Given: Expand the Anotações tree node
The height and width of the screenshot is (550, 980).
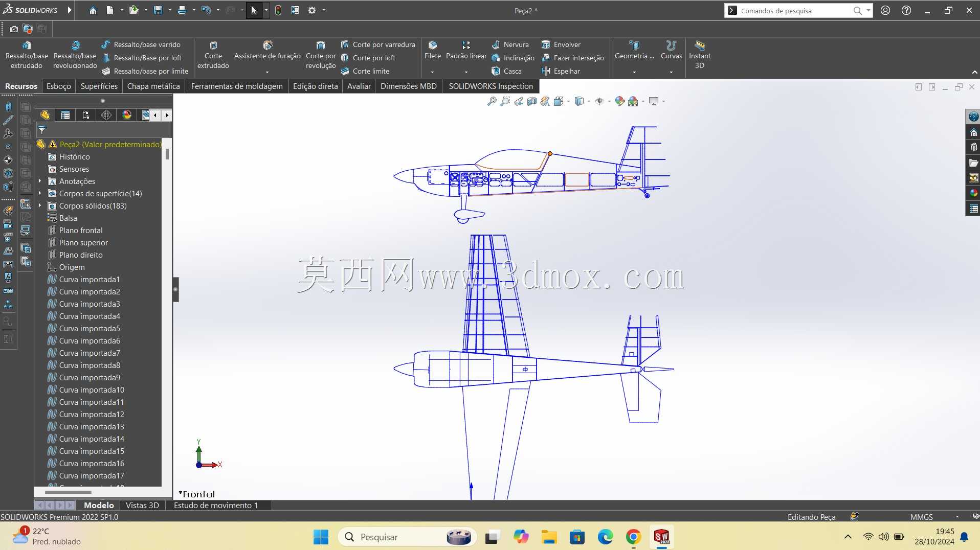Looking at the screenshot, I should (40, 181).
